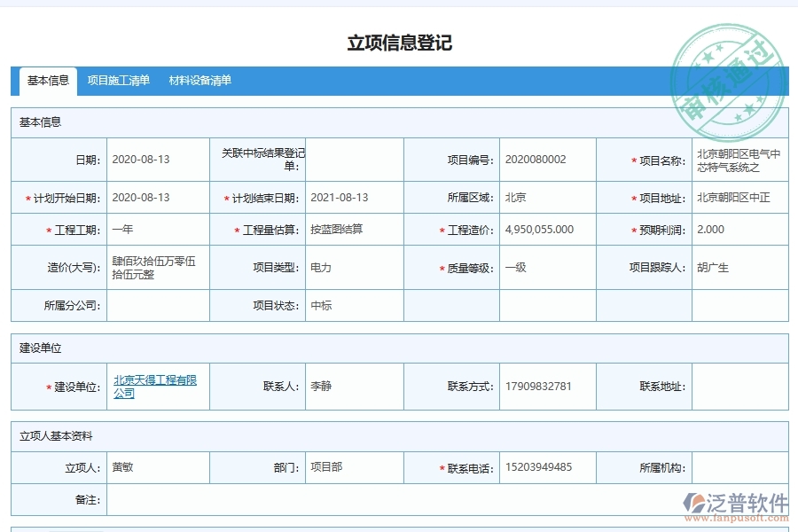
Task: Open the 项目类型 selector showing 电力
Action: 353,267
